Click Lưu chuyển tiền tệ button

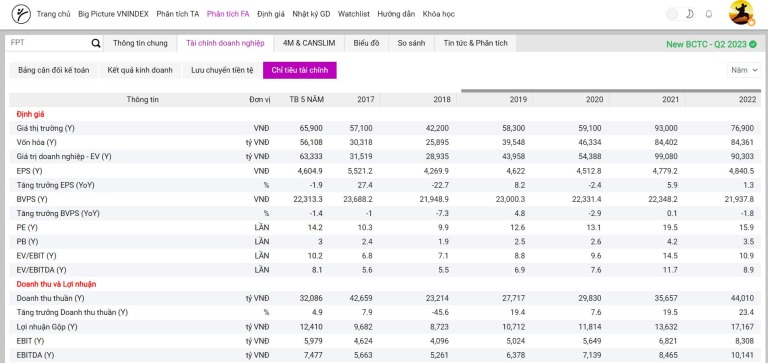click(x=222, y=70)
